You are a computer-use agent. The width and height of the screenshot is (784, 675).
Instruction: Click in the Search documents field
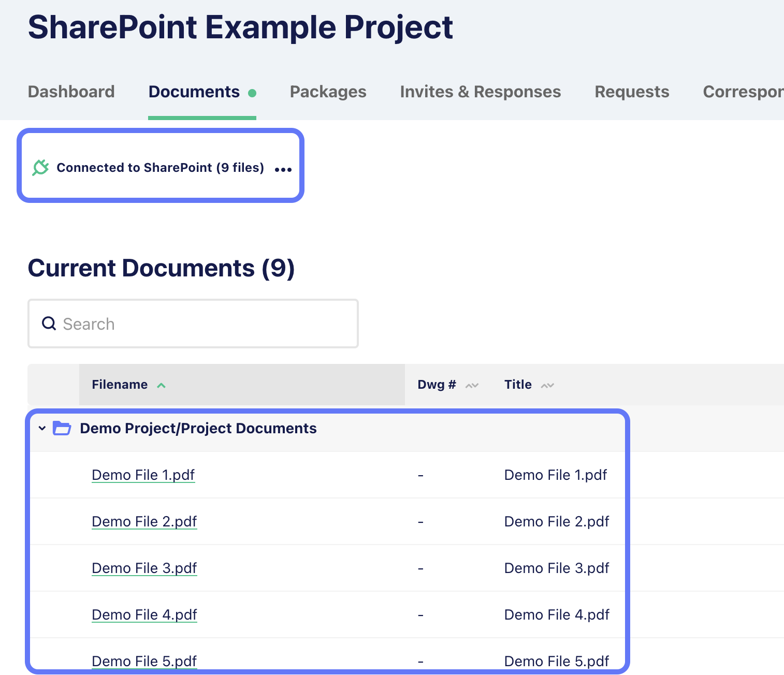(x=193, y=324)
